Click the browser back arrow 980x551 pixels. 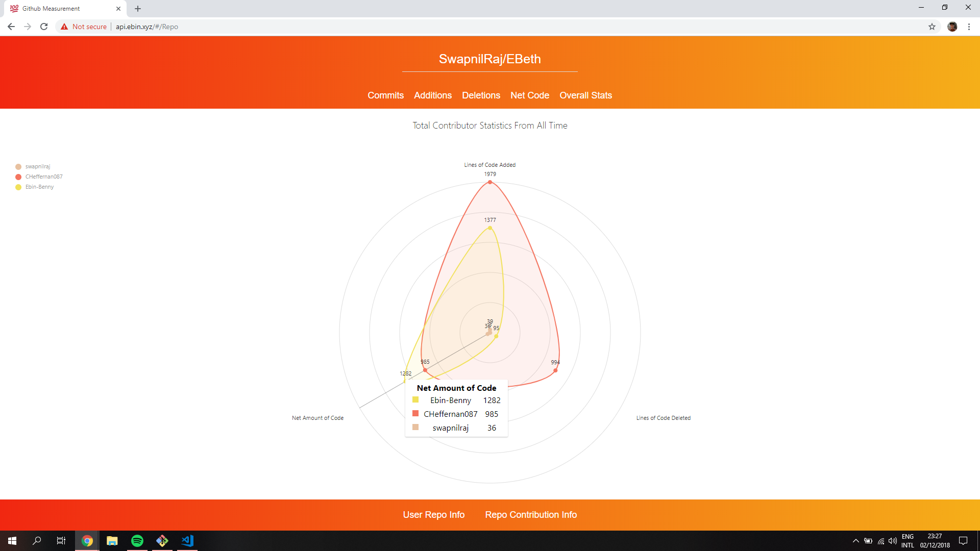pos(11,27)
